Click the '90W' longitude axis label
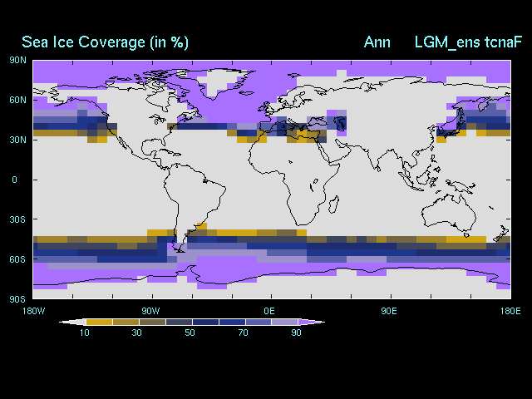The image size is (532, 399). tap(150, 311)
